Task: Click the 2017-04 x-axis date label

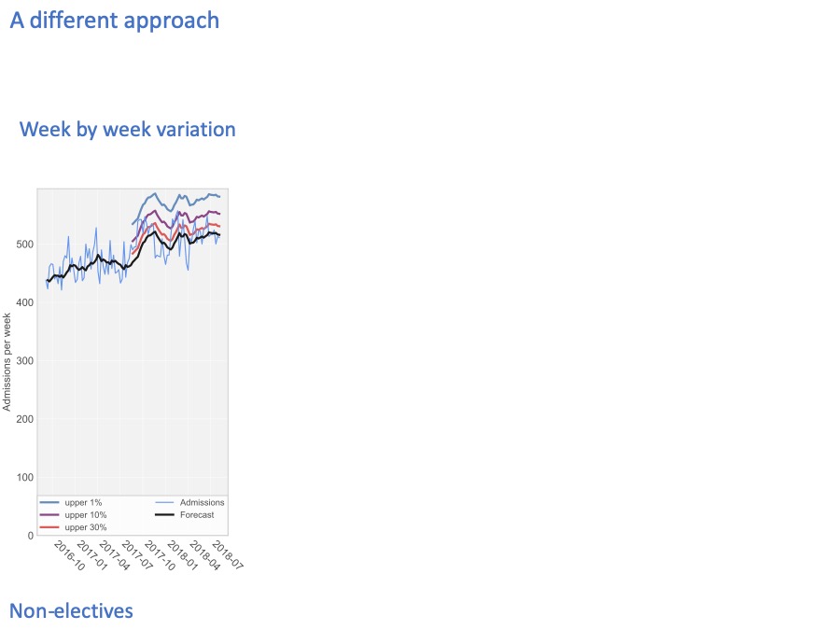Action: [115, 555]
